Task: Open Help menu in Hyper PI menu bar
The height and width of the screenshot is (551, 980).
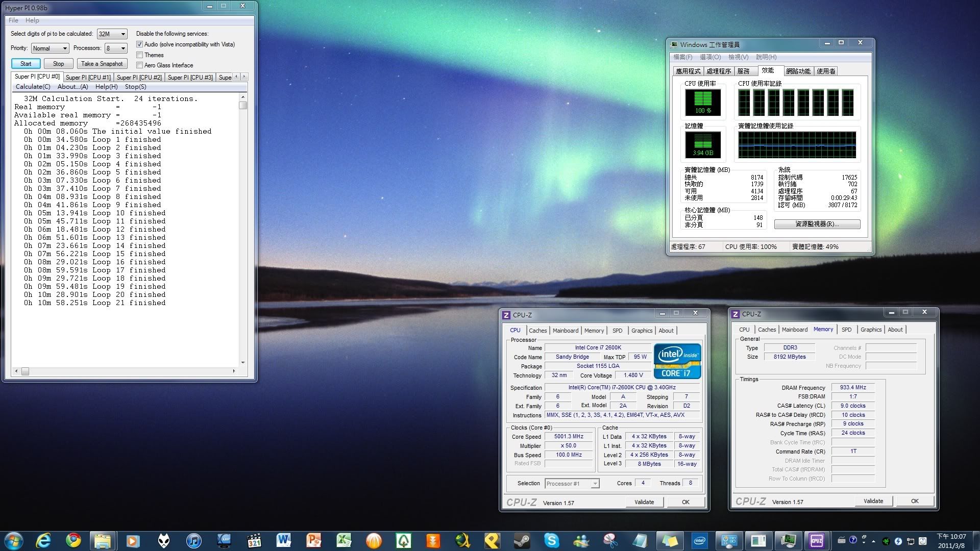Action: [x=32, y=20]
